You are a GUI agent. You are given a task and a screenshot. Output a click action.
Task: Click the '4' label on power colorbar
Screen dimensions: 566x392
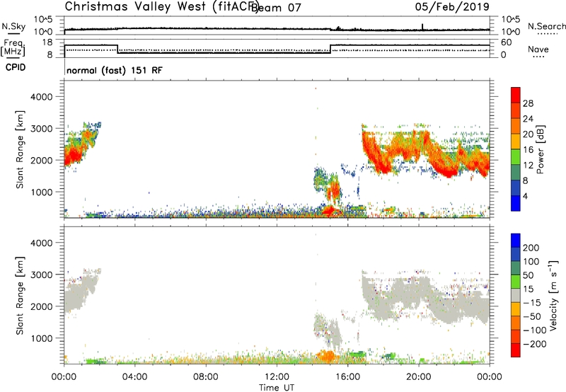pyautogui.click(x=525, y=196)
